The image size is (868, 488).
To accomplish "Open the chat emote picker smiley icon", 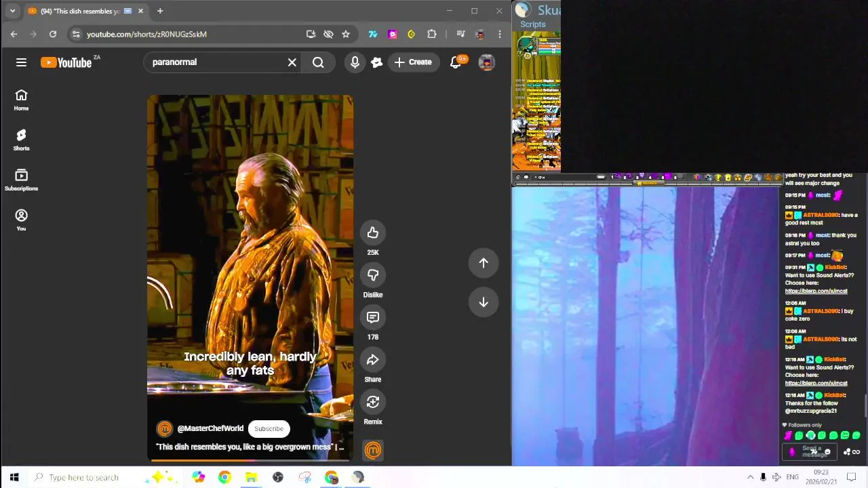I will (827, 451).
